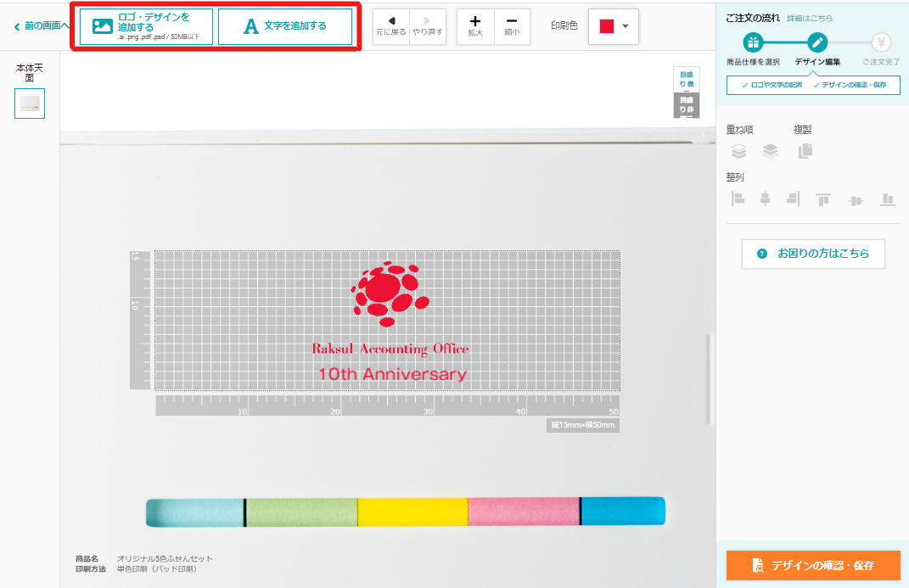Hide rulers with 目盛り非表示 toggle
The image size is (909, 588).
(x=687, y=105)
